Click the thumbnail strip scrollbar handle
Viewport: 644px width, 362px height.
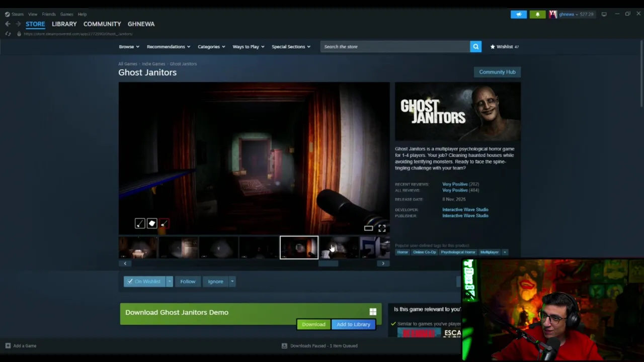coord(328,263)
